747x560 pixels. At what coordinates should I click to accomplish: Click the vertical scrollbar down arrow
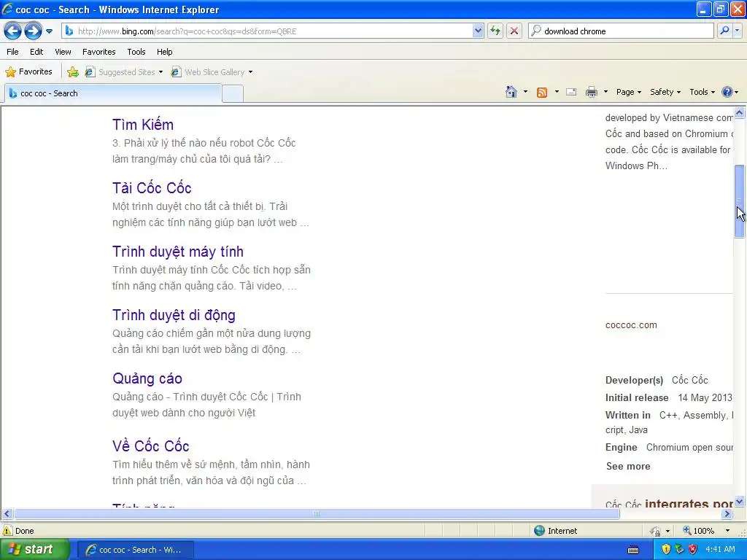[740, 502]
